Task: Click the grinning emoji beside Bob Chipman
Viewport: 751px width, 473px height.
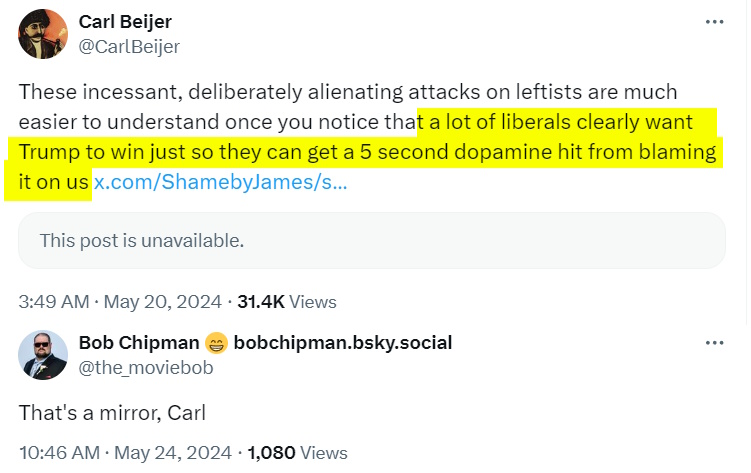Action: (215, 344)
